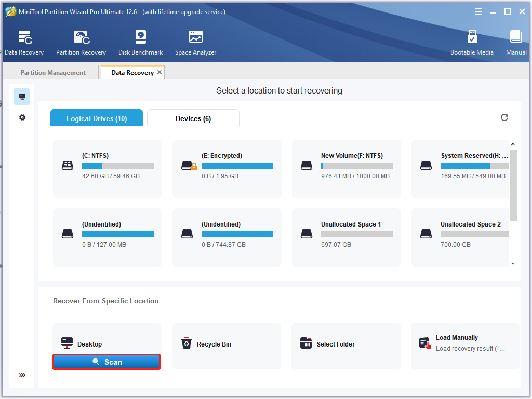Open the sidebar settings gear
Viewport: 532px width, 399px height.
(x=22, y=117)
